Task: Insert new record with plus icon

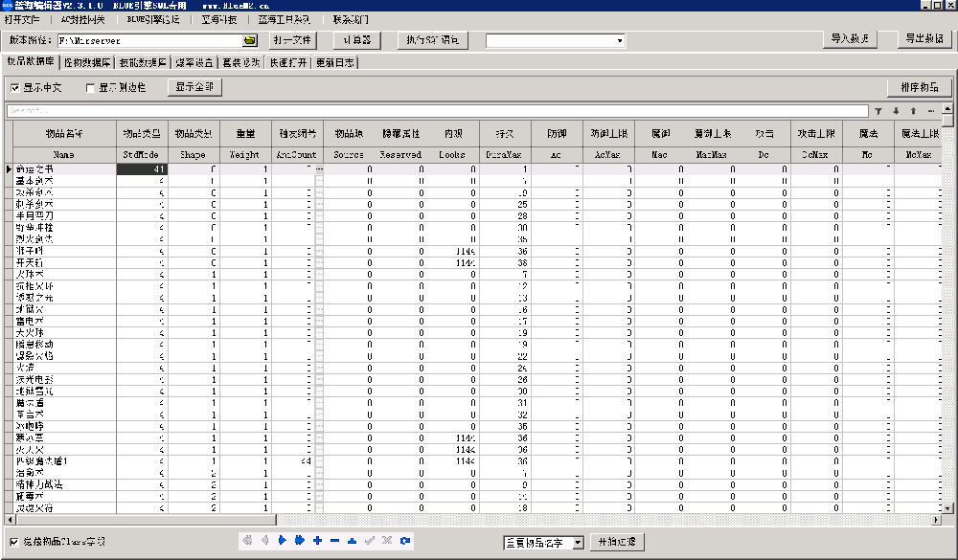Action: tap(317, 541)
